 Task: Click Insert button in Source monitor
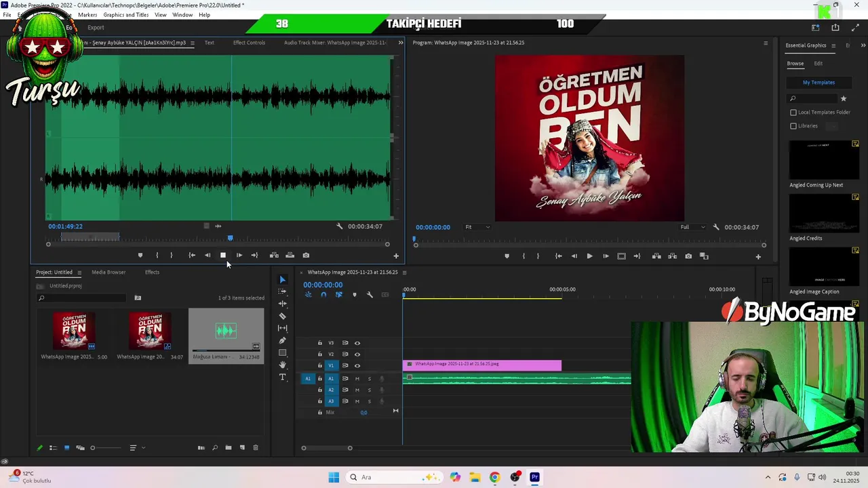click(274, 256)
